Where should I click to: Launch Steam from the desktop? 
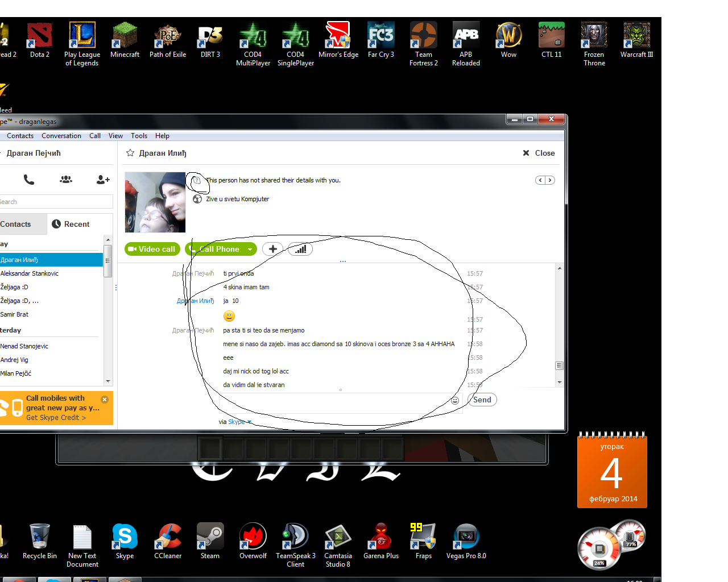point(210,541)
